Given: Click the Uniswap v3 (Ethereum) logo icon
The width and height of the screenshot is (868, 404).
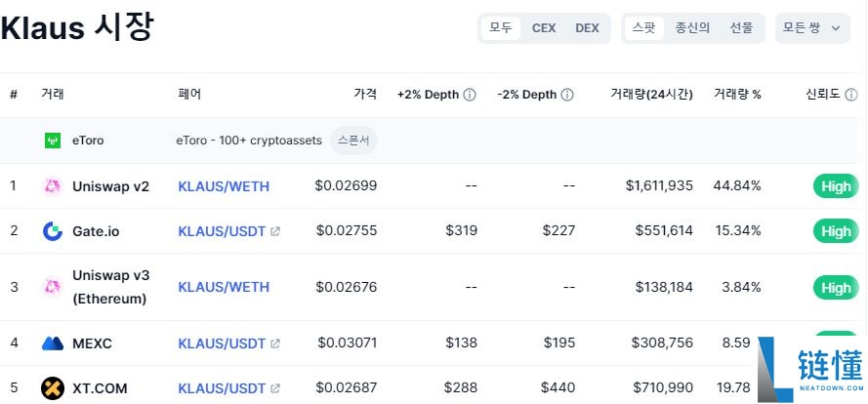Looking at the screenshot, I should [x=53, y=287].
